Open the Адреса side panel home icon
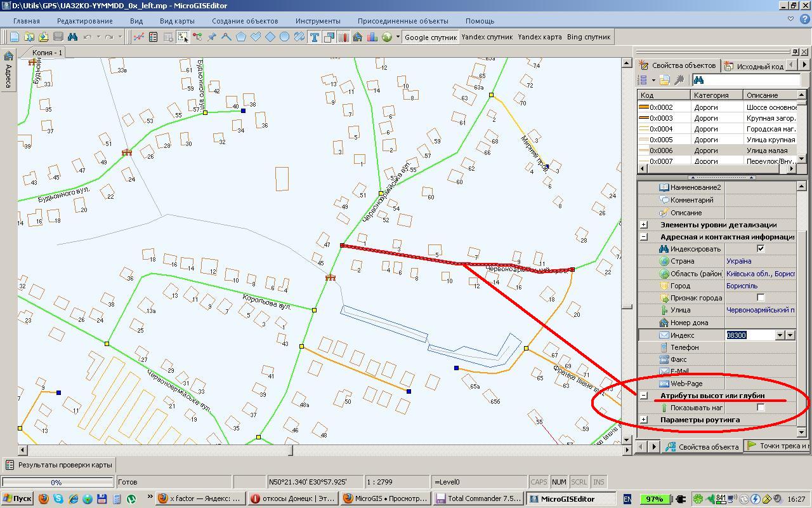 (8, 56)
